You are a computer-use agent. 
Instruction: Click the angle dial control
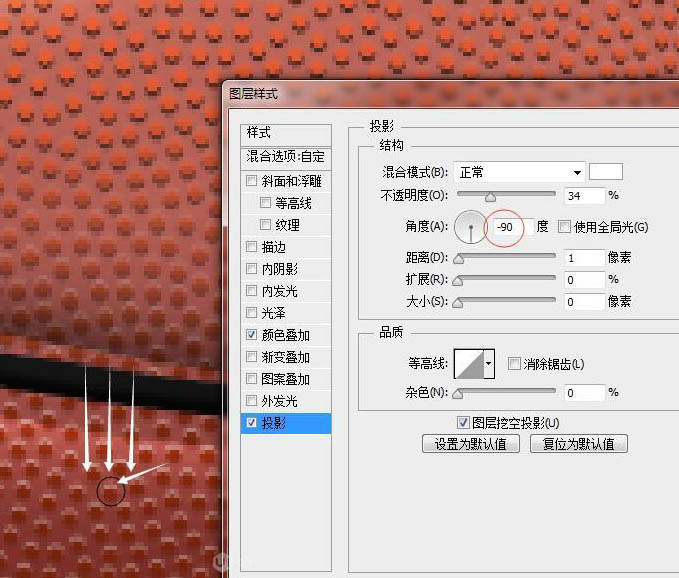[x=471, y=227]
